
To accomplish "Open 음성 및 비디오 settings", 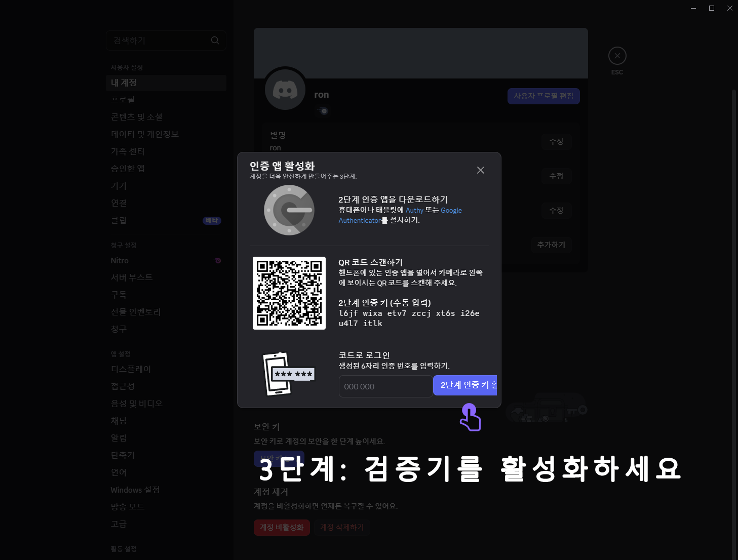I will (x=166, y=404).
